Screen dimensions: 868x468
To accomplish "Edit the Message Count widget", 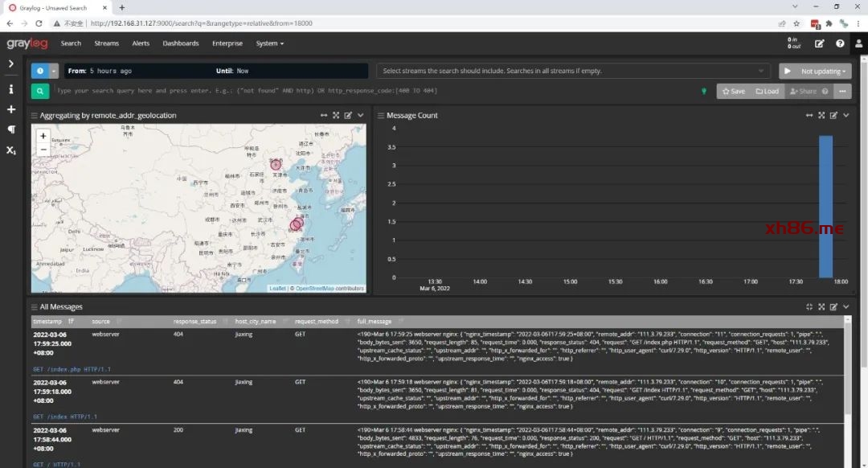I will pos(833,116).
